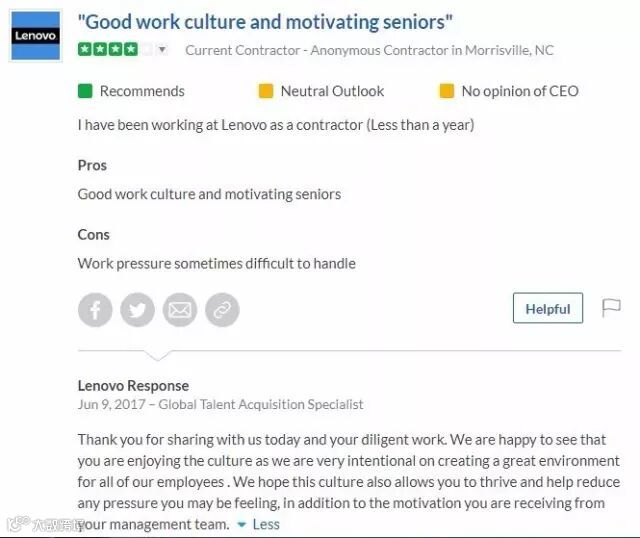Click the Lenovo company logo
Viewport: 640px width, 538px height.
click(35, 36)
